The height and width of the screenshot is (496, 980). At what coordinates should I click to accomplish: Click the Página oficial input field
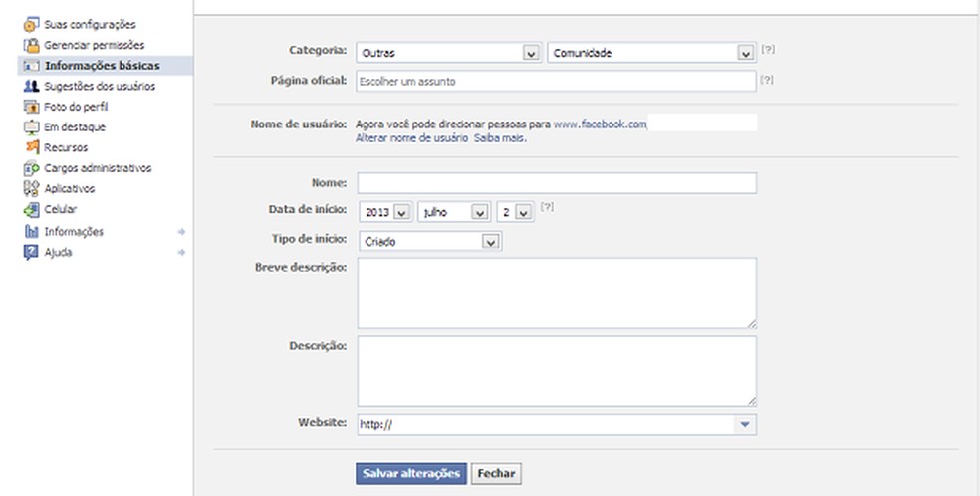[x=557, y=82]
